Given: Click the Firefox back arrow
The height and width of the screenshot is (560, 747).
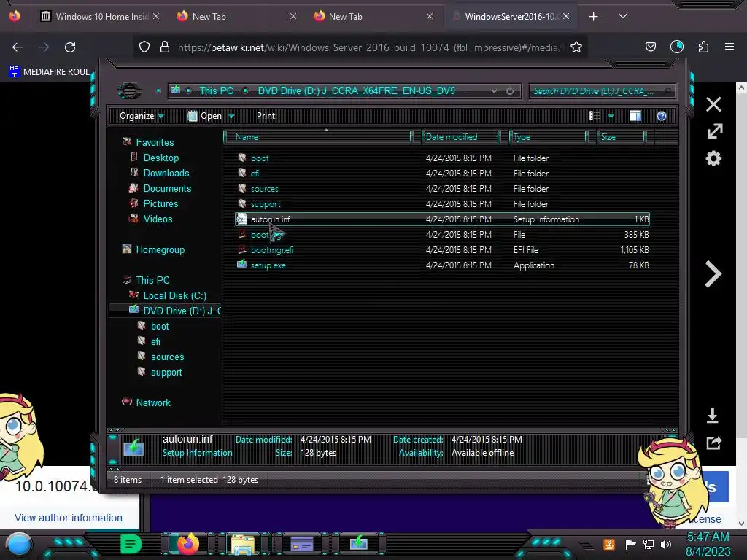Looking at the screenshot, I should coord(18,47).
